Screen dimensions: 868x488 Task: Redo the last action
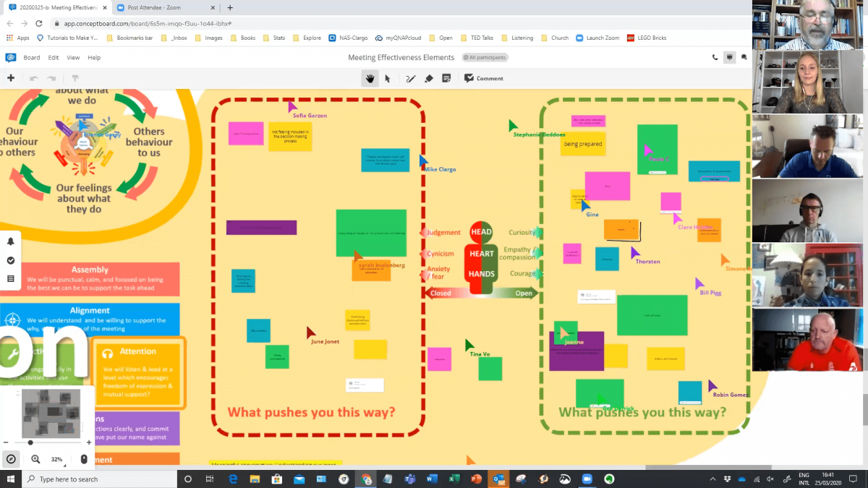pyautogui.click(x=51, y=78)
